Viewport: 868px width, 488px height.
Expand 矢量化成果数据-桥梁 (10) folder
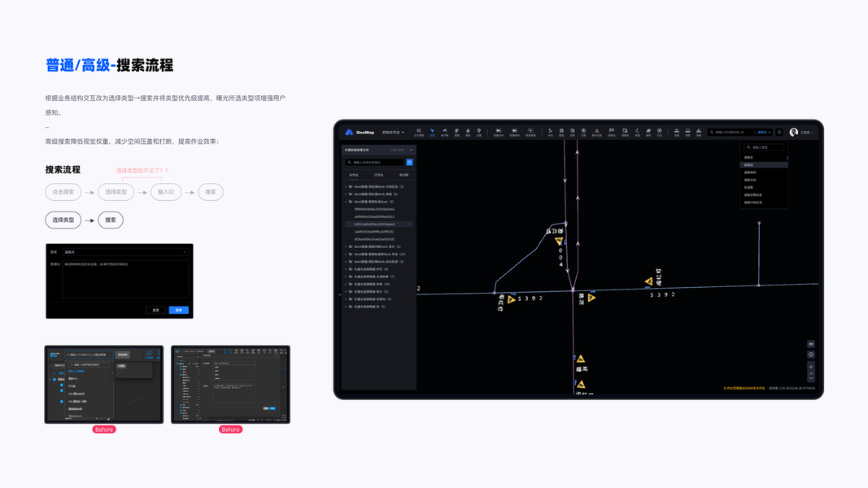(346, 284)
